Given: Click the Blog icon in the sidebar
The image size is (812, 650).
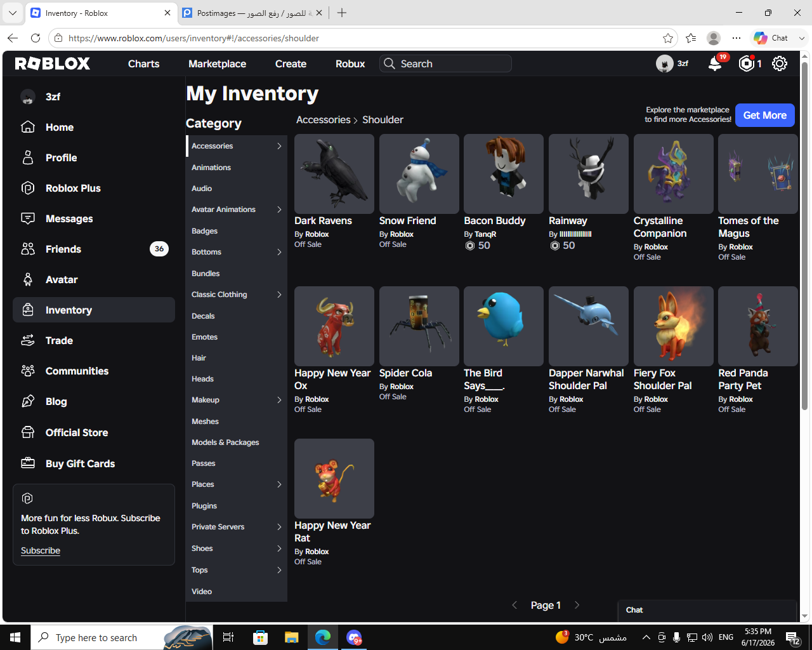Looking at the screenshot, I should pyautogui.click(x=28, y=401).
